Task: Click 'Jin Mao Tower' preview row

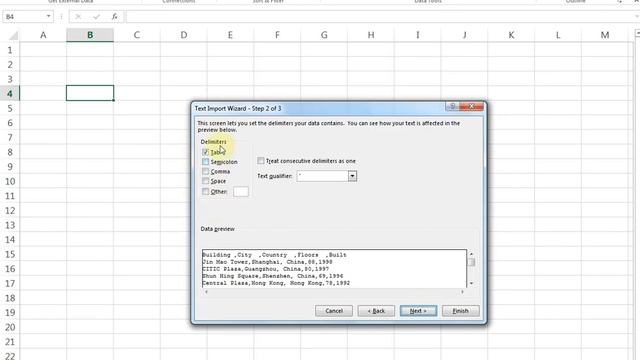Action: (x=267, y=262)
